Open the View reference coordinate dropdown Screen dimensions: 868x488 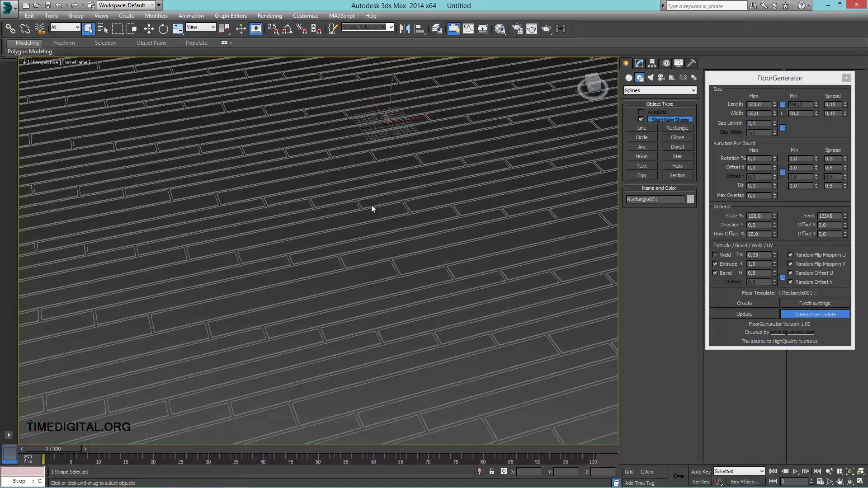(201, 27)
